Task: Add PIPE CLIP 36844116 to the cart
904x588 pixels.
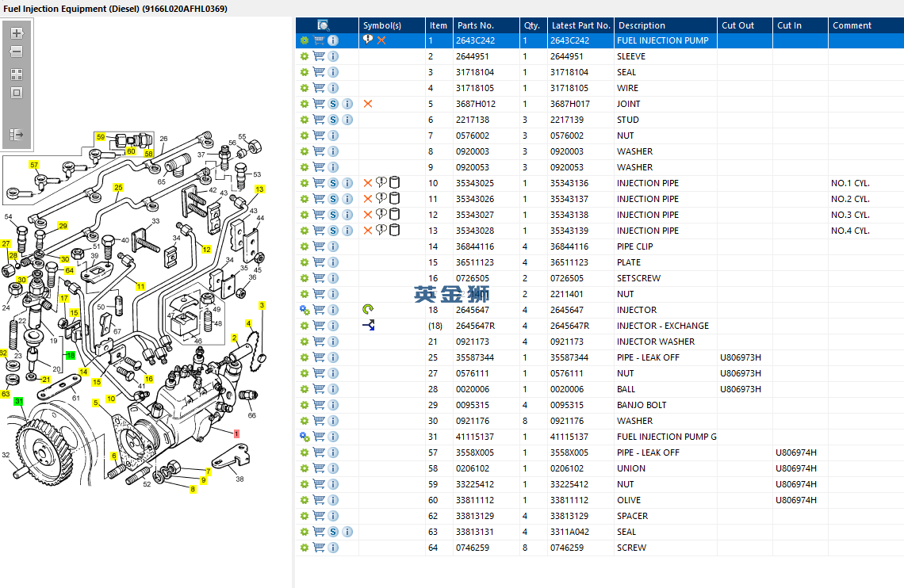Action: point(319,246)
